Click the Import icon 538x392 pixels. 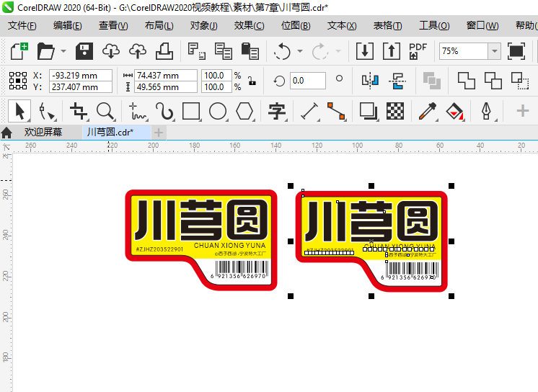[x=365, y=51]
